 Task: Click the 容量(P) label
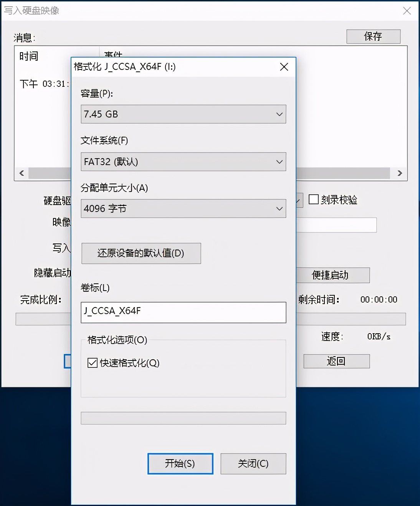[x=97, y=94]
